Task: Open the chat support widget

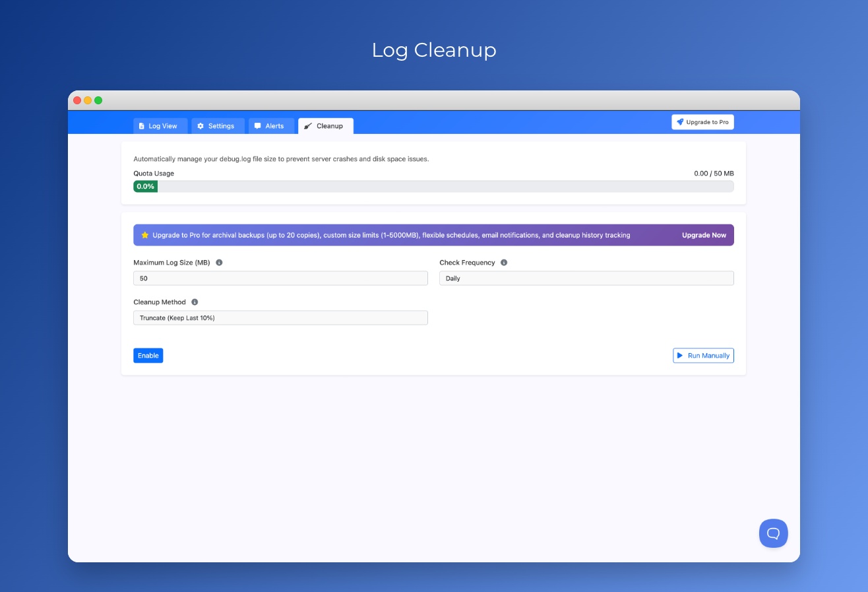Action: pos(773,533)
